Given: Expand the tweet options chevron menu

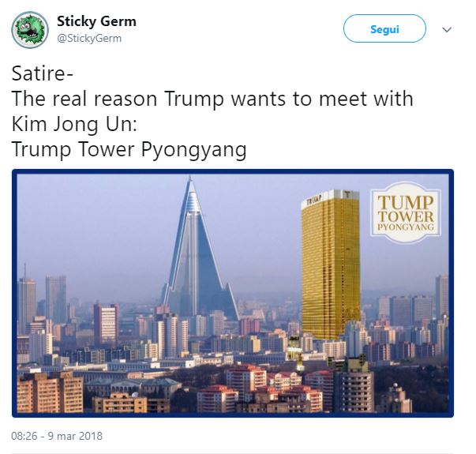Looking at the screenshot, I should tap(447, 30).
